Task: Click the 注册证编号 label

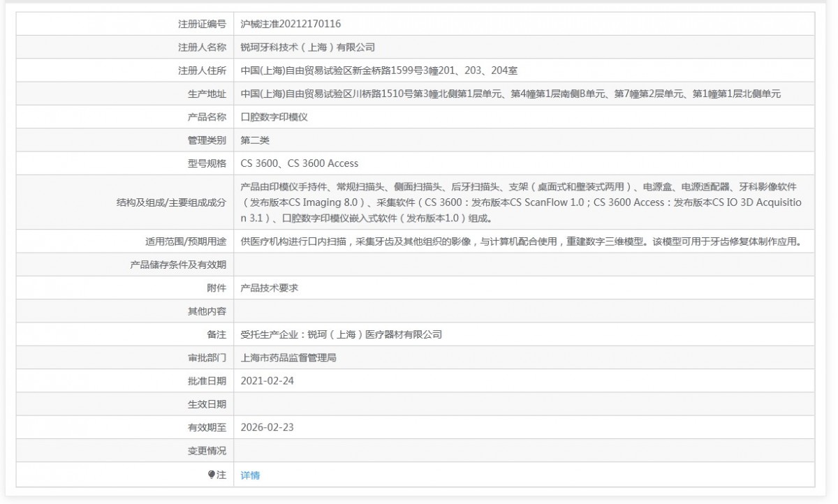Action: tap(202, 24)
